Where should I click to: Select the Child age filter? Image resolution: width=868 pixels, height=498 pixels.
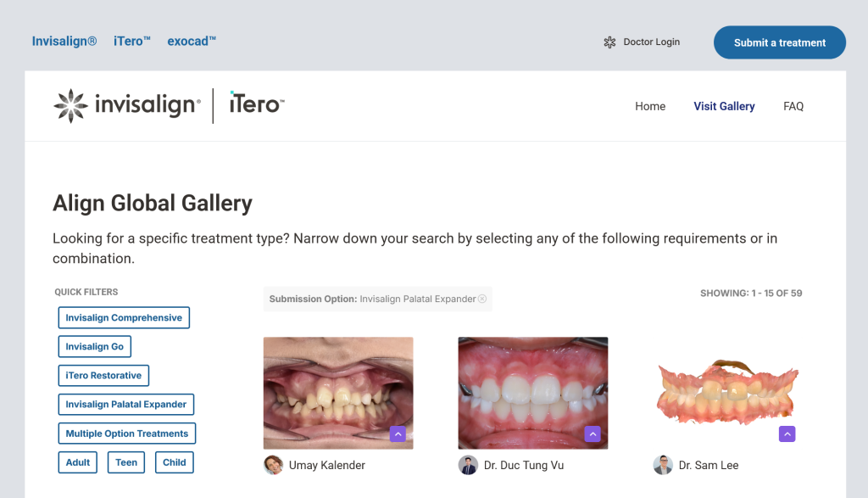click(175, 462)
